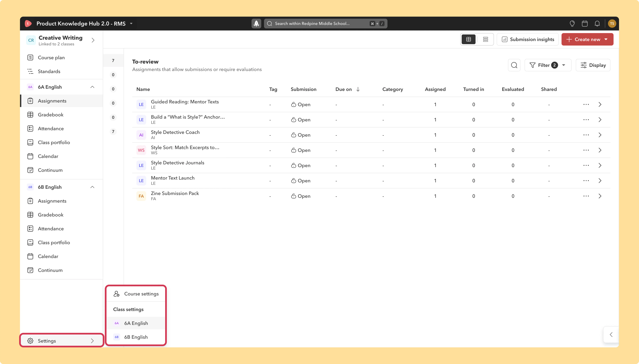Select the top count 7 status tab
The height and width of the screenshot is (364, 639).
coord(113,60)
